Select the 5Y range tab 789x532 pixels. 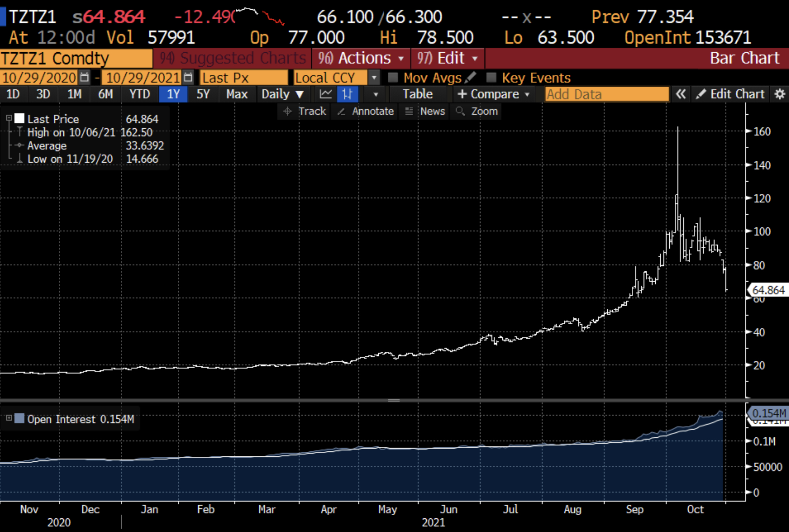point(203,94)
